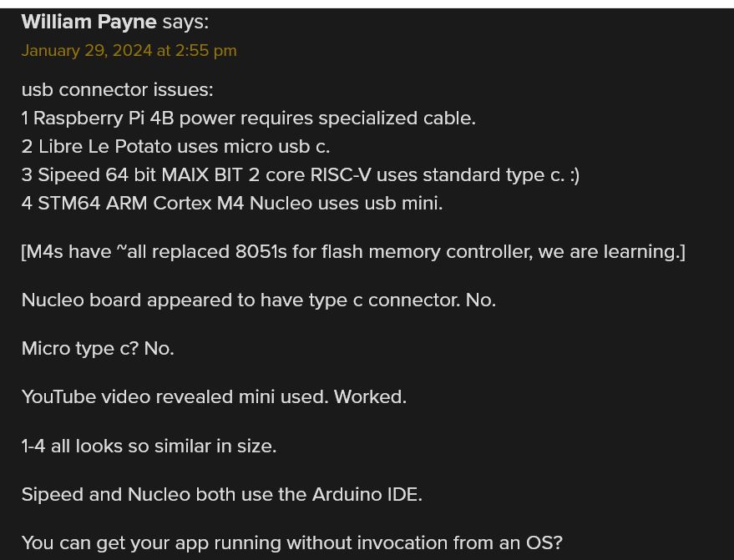Click the ':)' smiley in the Sipeed line
This screenshot has width=734, height=560.
(575, 175)
